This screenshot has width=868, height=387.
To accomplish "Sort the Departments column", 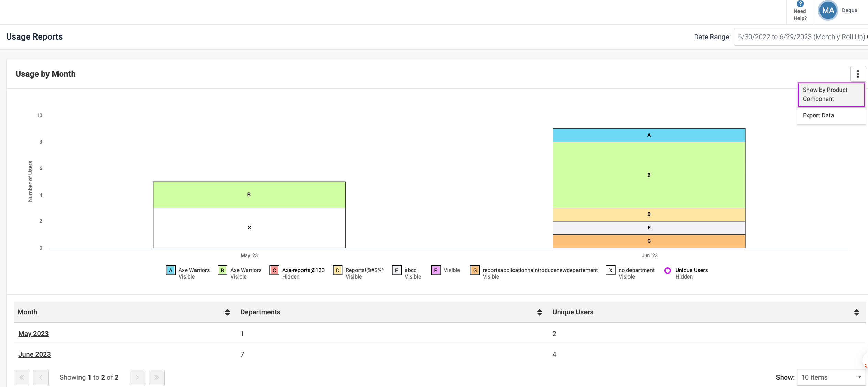I will [539, 312].
